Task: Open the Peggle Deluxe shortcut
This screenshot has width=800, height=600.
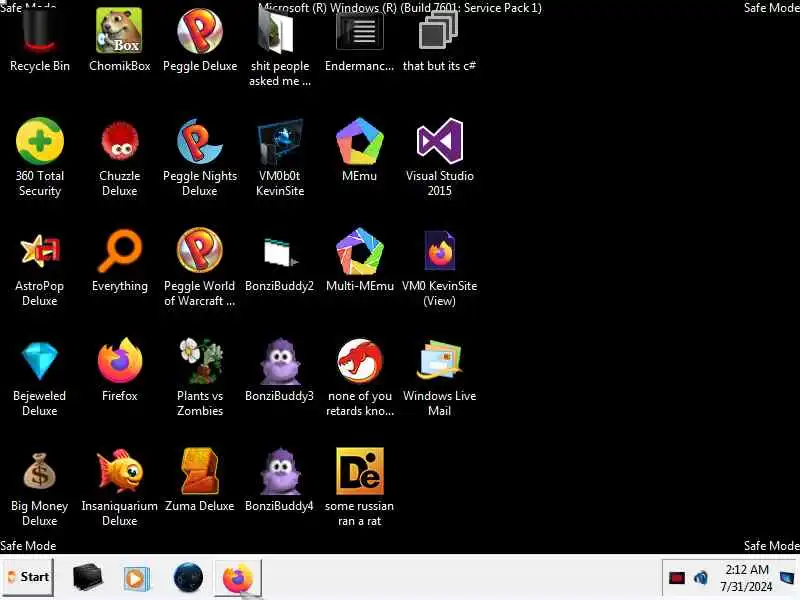Action: coord(199,31)
